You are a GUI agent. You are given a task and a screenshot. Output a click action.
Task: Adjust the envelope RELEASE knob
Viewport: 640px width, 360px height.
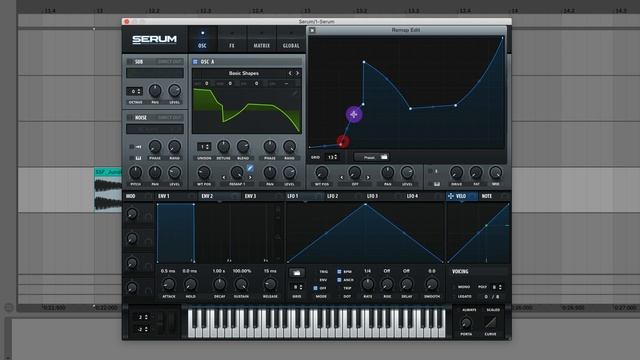pos(270,284)
